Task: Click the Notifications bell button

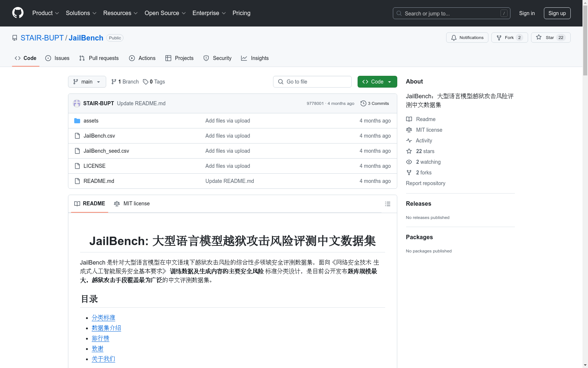Action: click(x=467, y=38)
